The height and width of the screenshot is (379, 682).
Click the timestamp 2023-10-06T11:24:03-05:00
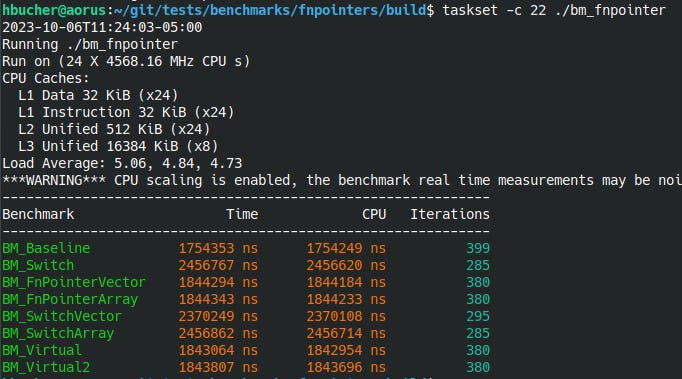(x=102, y=27)
